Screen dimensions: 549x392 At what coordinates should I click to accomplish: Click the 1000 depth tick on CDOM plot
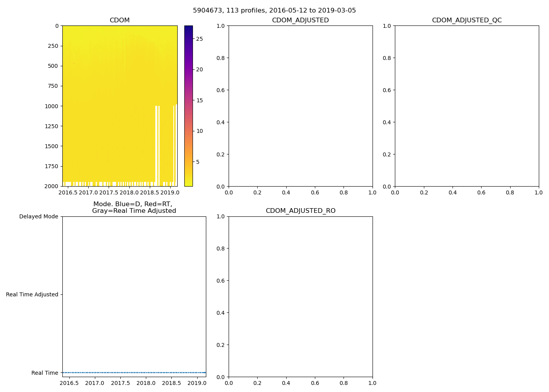[x=53, y=106]
